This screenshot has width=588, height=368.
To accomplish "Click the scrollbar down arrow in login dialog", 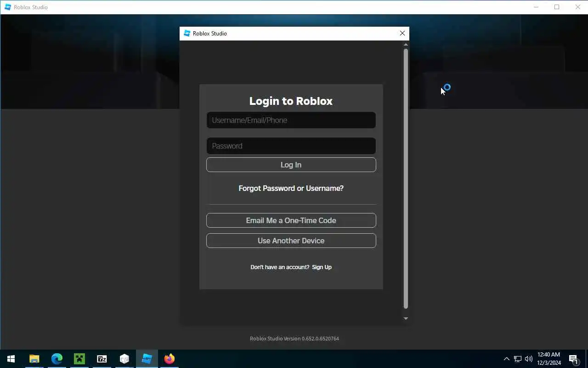I will click(406, 318).
